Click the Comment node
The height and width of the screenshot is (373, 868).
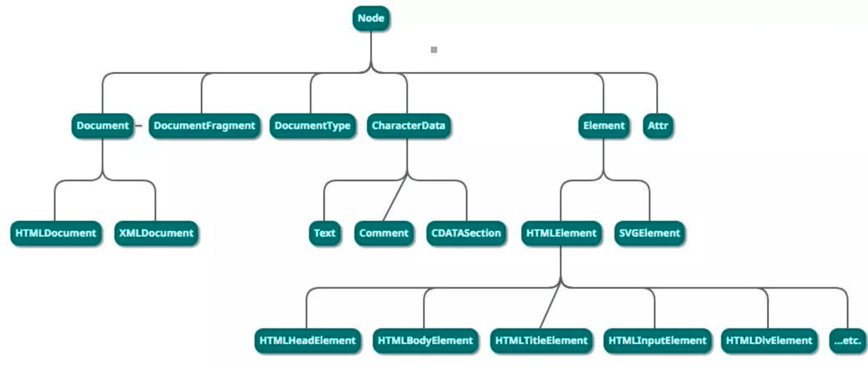pos(384,233)
